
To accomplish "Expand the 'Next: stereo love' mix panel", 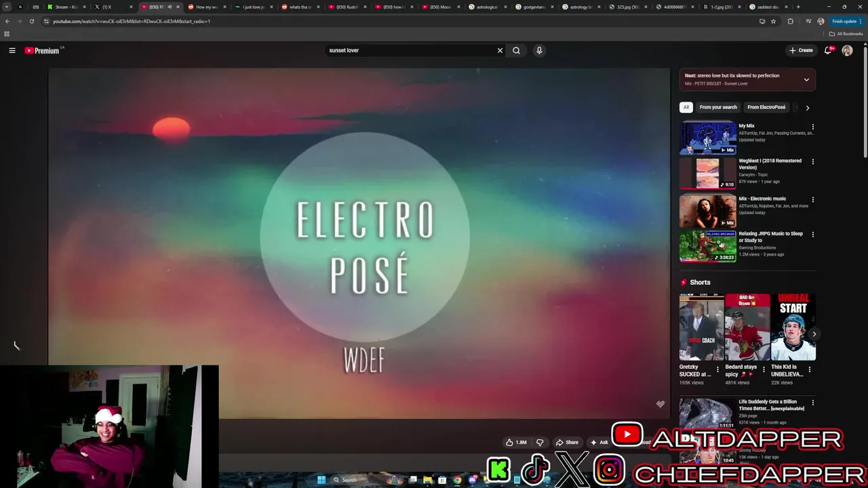I will click(x=806, y=79).
